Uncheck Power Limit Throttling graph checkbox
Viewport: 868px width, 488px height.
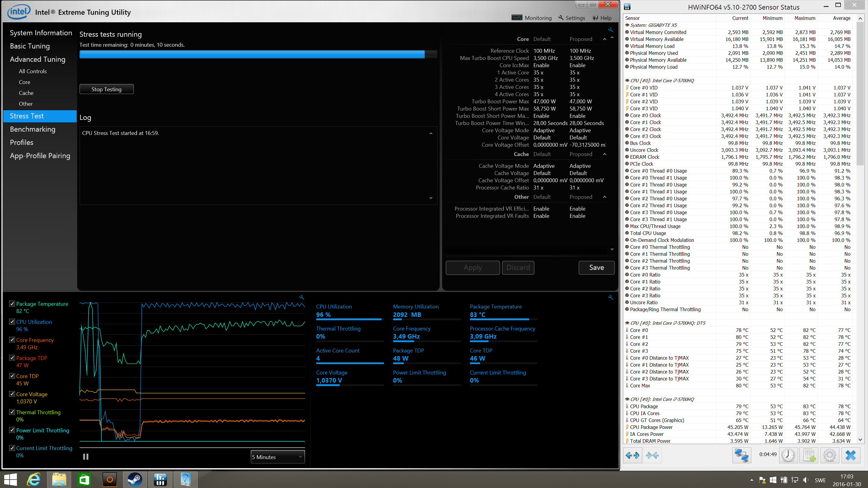point(12,430)
